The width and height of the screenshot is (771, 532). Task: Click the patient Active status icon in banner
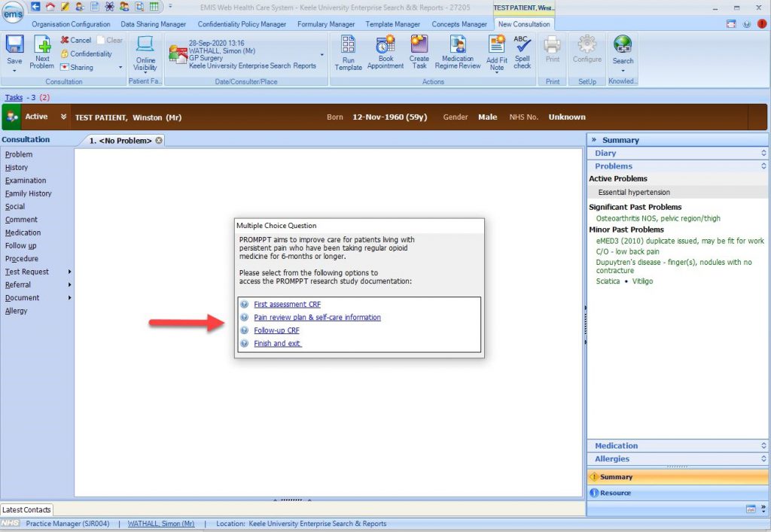[12, 117]
